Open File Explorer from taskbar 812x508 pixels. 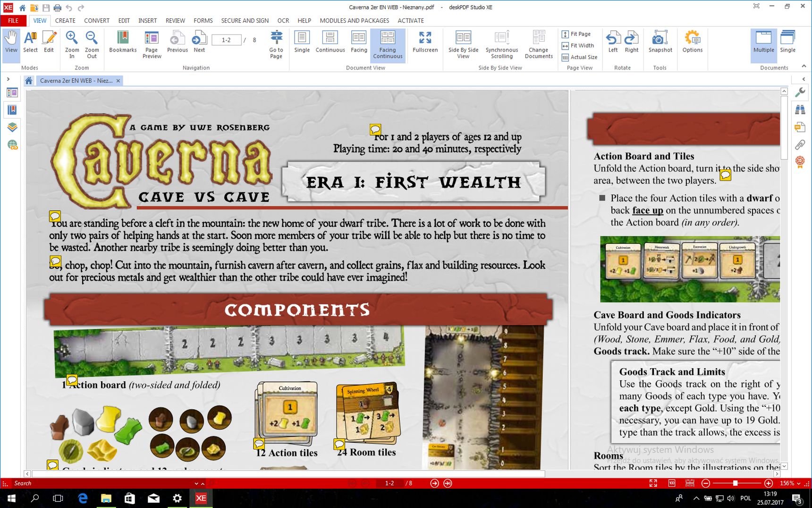[106, 498]
